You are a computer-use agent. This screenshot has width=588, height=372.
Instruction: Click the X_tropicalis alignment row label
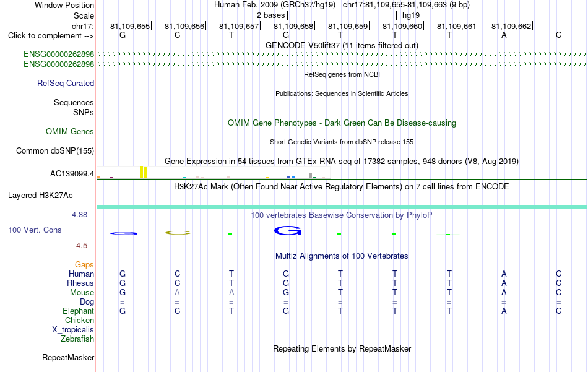pos(73,330)
